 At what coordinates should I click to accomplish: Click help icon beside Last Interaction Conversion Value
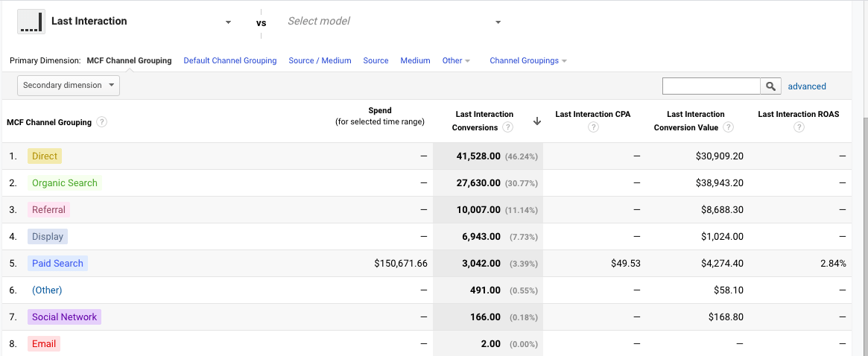pyautogui.click(x=728, y=127)
